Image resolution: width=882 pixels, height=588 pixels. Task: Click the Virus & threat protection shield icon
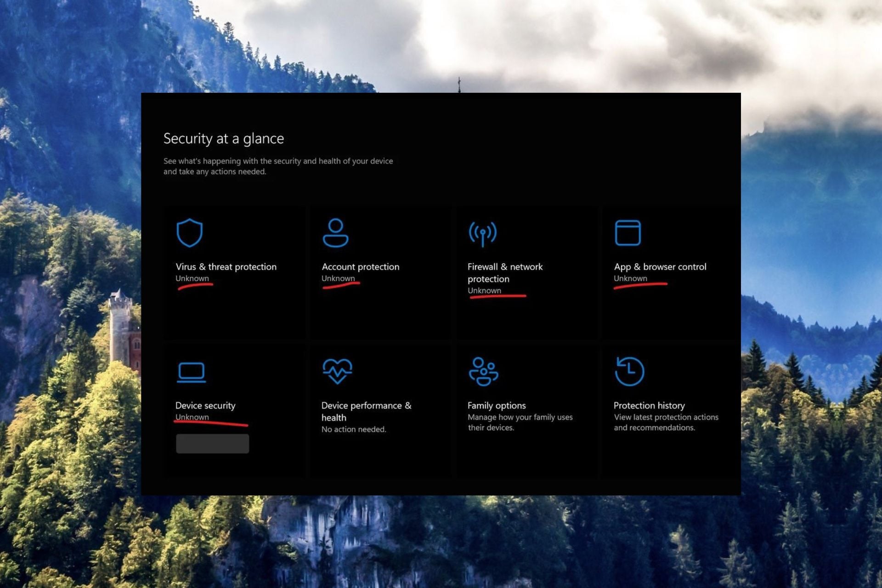(x=189, y=233)
